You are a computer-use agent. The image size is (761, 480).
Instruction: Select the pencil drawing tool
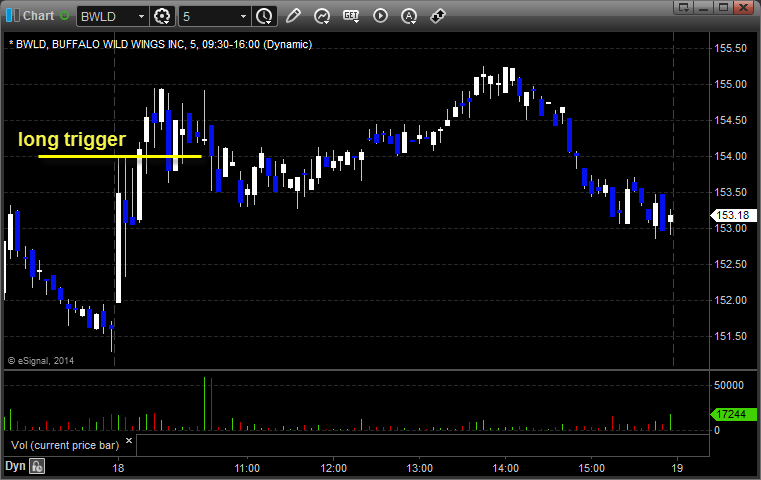[x=293, y=16]
